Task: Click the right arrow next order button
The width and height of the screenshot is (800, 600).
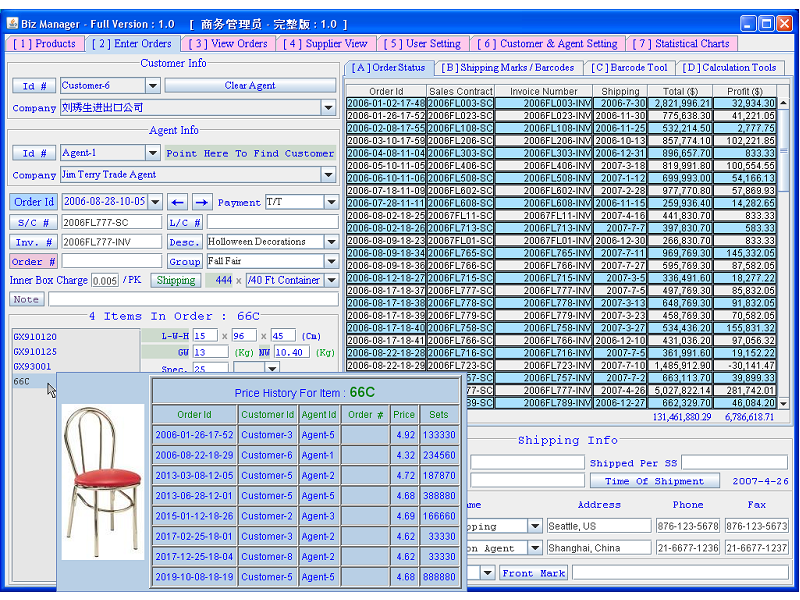Action: point(202,202)
